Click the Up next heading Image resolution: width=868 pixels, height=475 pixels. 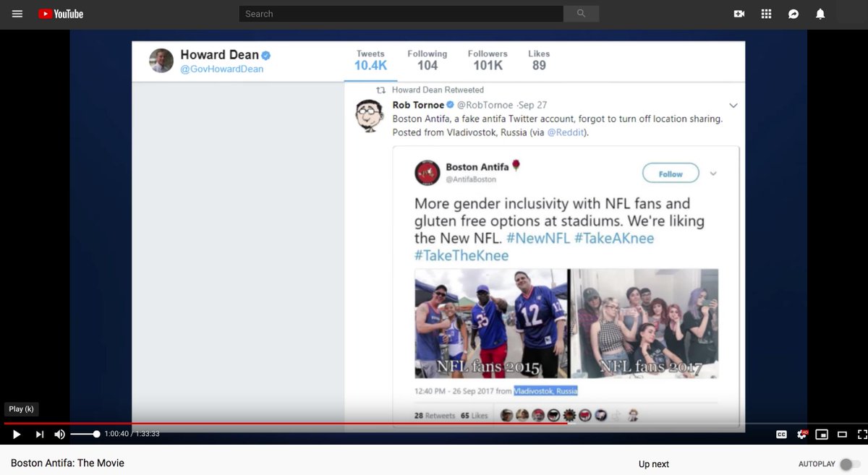click(x=654, y=464)
